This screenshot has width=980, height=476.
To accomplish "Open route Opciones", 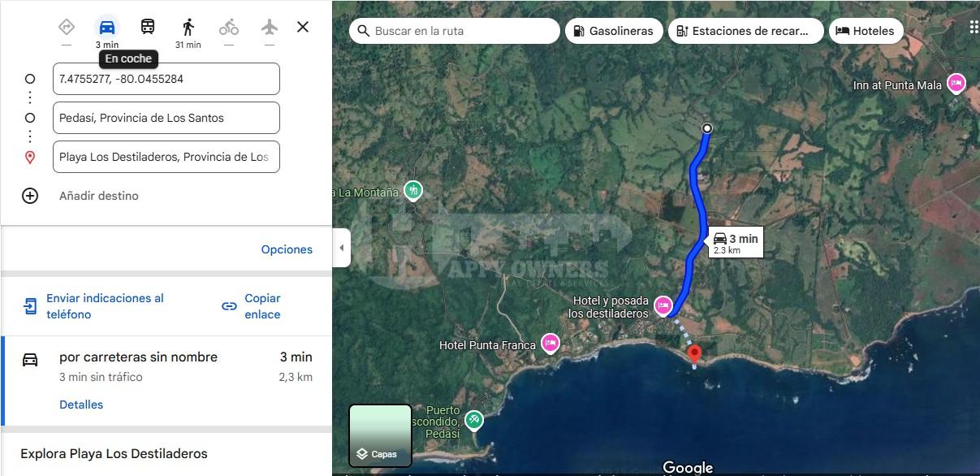I will 287,249.
